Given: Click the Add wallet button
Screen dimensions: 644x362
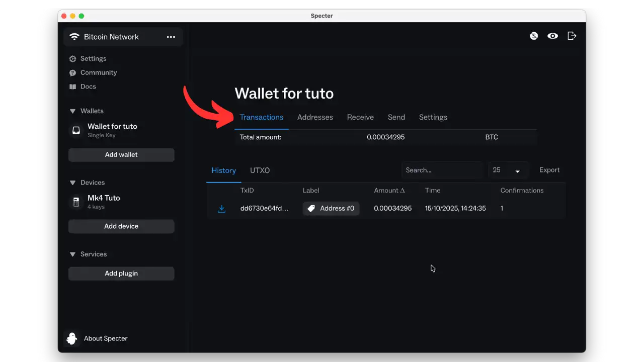Looking at the screenshot, I should 121,155.
